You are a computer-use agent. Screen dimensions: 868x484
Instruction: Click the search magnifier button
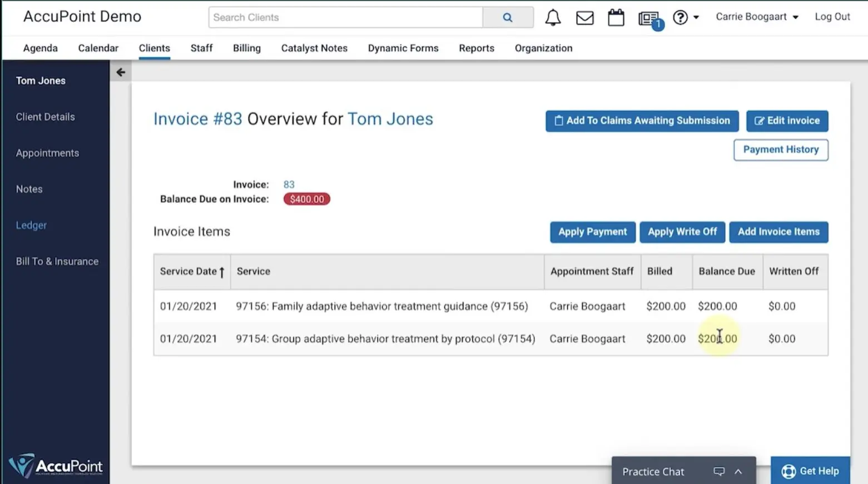tap(508, 18)
